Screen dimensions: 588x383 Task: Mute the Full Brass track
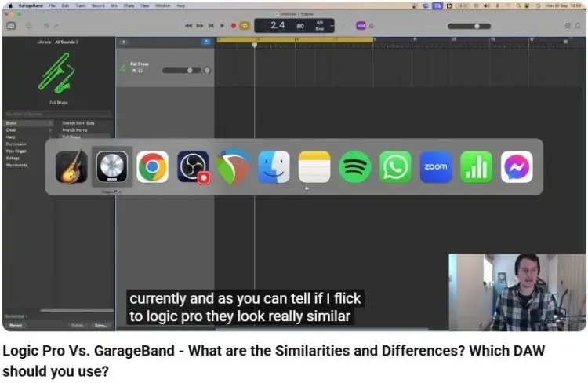pos(134,71)
